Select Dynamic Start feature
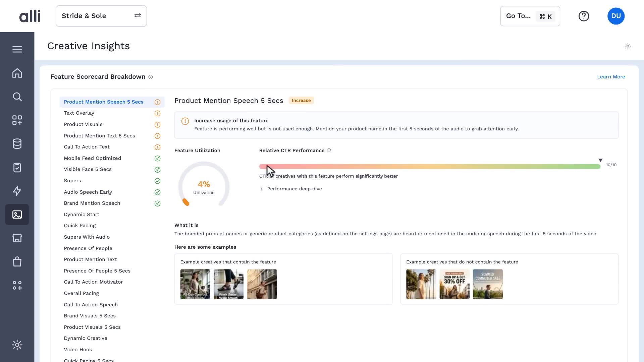The width and height of the screenshot is (644, 362). pos(82,215)
